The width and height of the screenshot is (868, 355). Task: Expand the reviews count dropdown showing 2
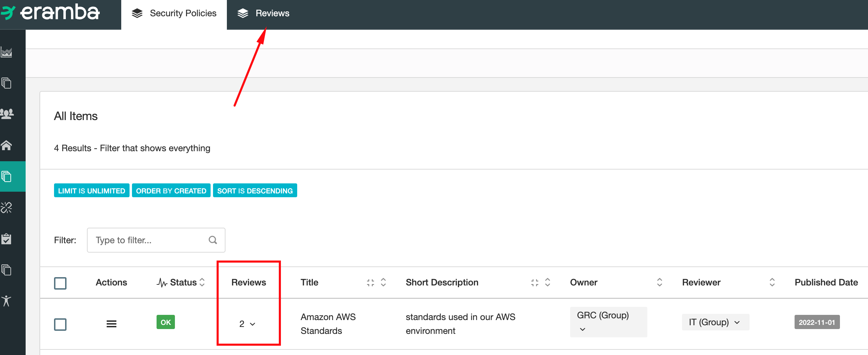pos(247,324)
